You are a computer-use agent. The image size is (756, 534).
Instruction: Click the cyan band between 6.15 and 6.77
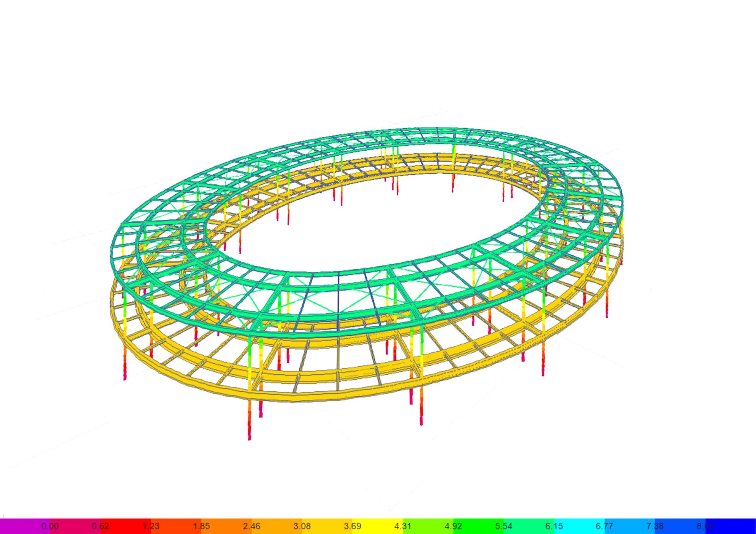click(579, 526)
